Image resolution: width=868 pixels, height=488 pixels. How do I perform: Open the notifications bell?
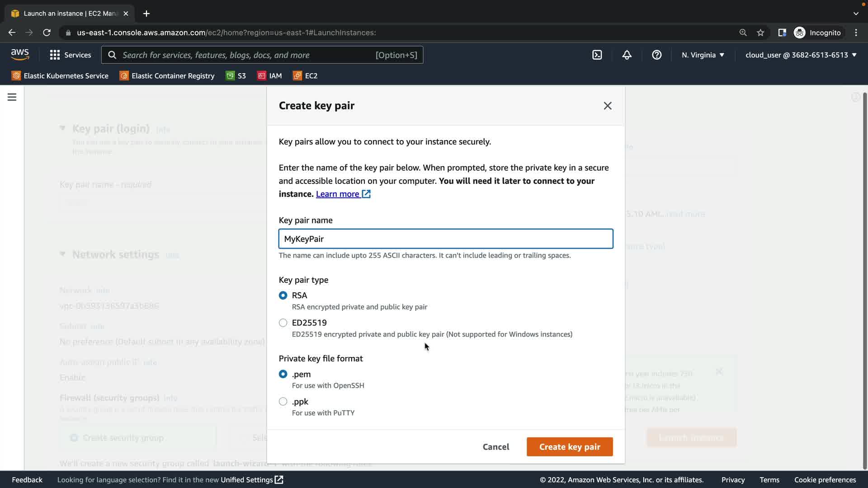click(x=627, y=55)
